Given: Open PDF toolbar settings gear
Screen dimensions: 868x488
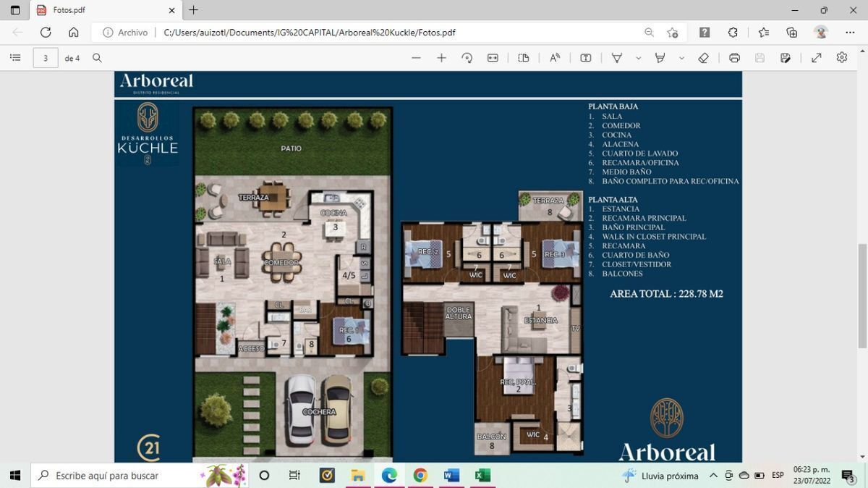Looking at the screenshot, I should 842,58.
